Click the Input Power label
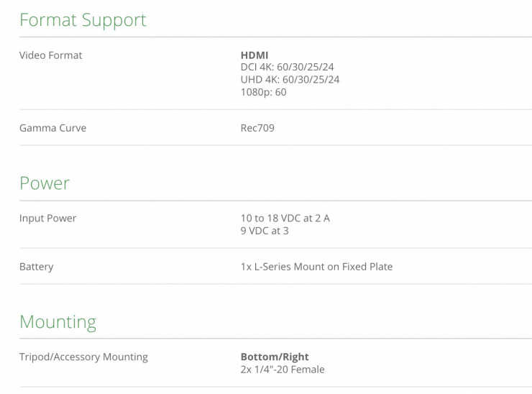The width and height of the screenshot is (532, 394). (47, 218)
